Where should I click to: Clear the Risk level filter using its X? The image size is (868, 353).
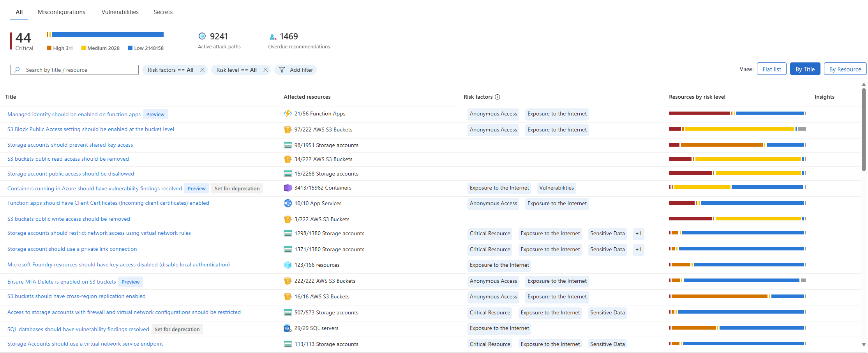point(266,70)
